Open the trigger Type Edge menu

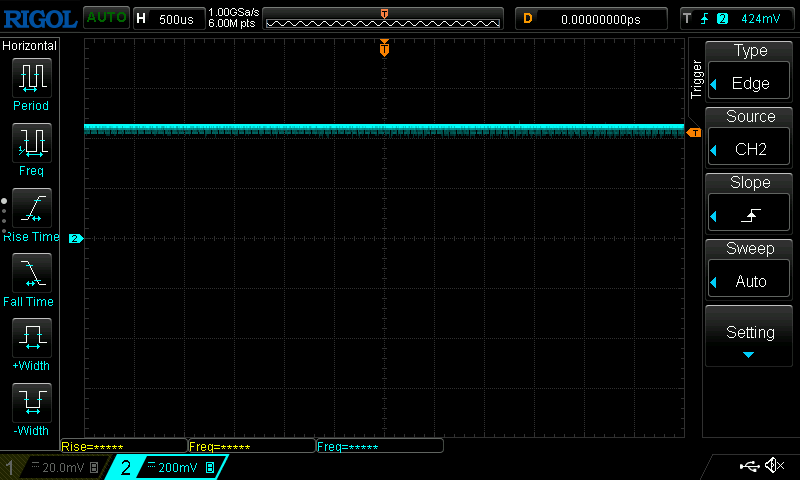coord(750,73)
